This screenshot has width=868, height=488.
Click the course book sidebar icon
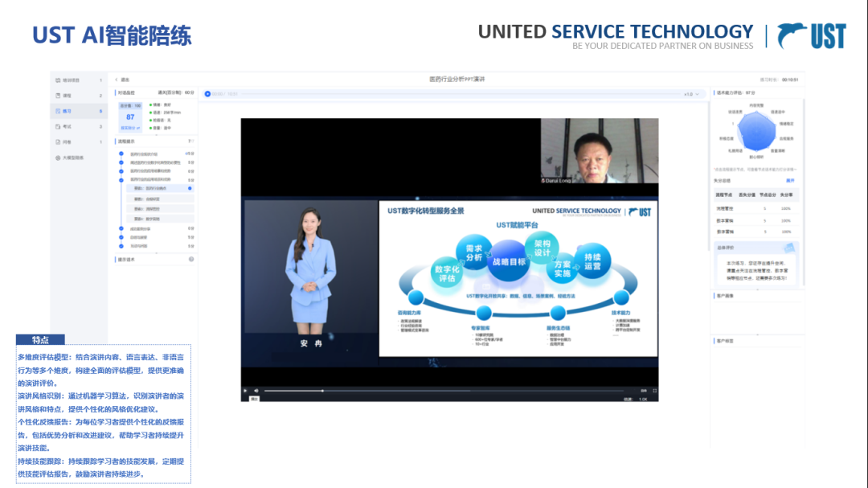(58, 96)
